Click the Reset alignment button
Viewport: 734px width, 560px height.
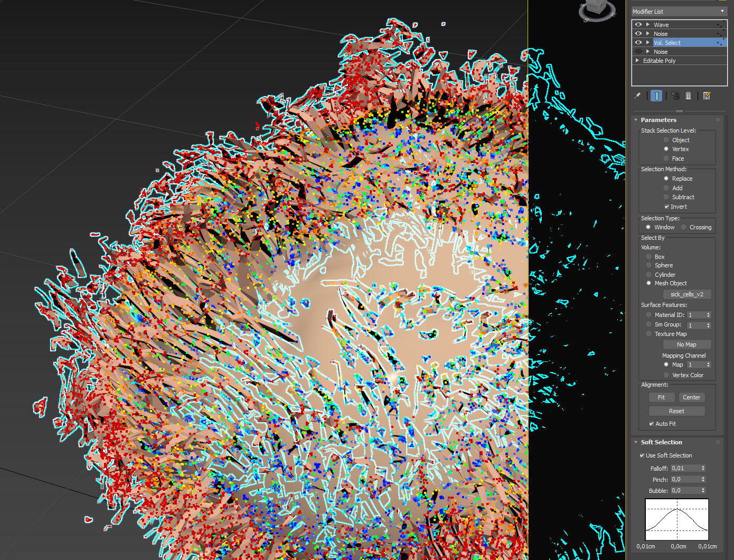pyautogui.click(x=676, y=411)
